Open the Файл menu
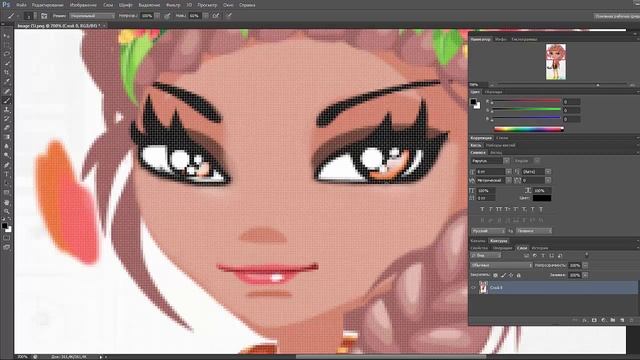 coord(21,5)
